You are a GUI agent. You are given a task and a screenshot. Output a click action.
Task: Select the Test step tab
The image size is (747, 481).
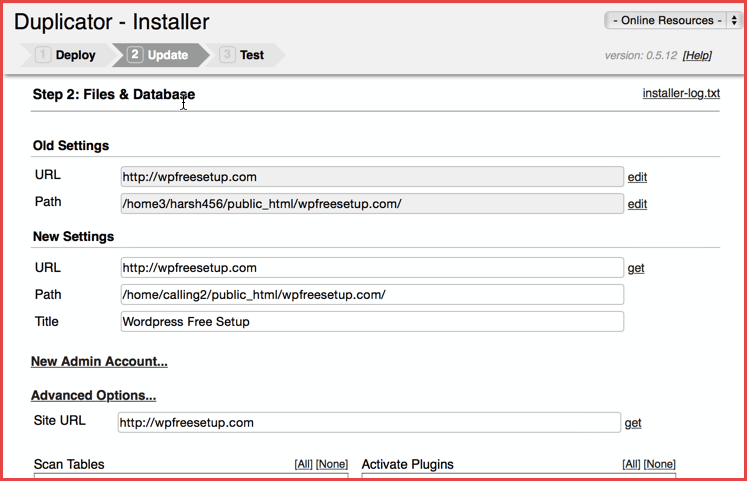coord(244,55)
